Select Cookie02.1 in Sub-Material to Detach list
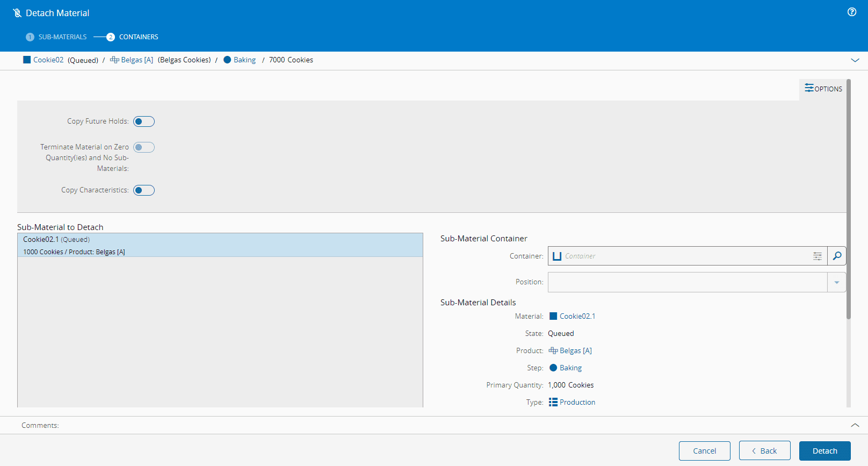868x466 pixels. [x=220, y=245]
